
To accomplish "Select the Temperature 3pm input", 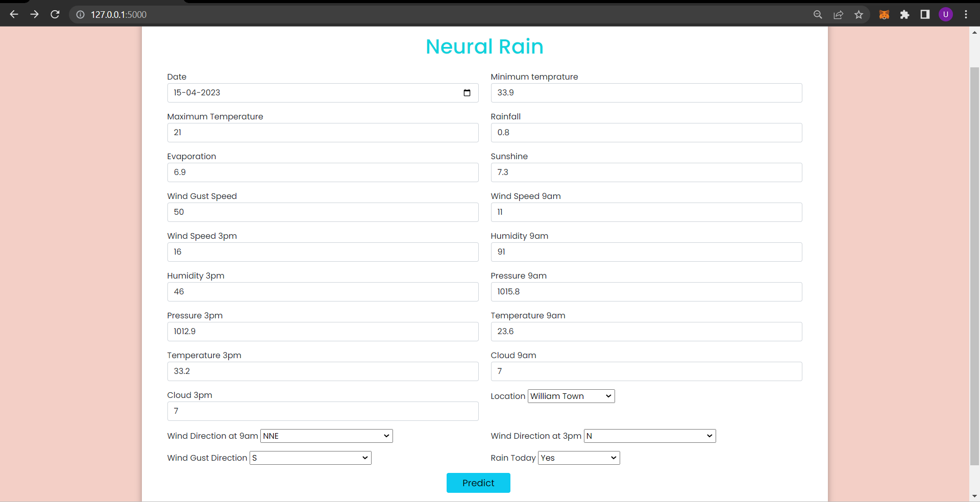I will pos(323,371).
